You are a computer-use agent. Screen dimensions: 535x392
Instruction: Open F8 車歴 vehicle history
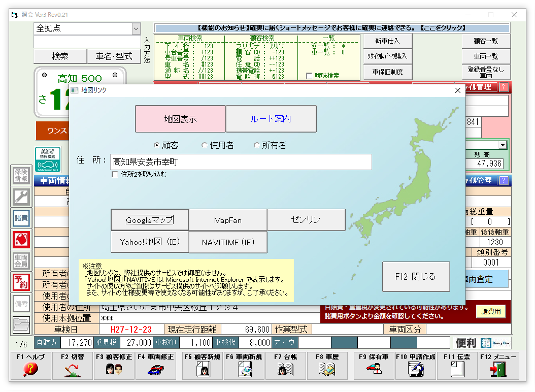click(327, 366)
